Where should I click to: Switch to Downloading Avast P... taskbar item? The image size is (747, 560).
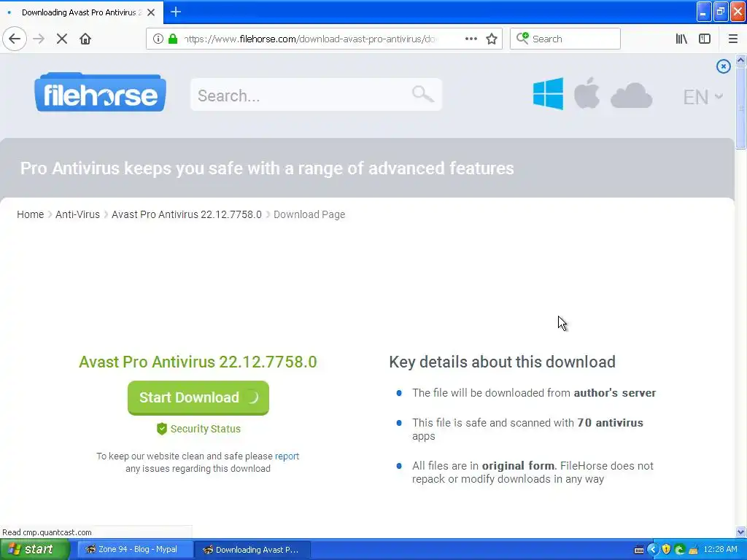coord(252,550)
